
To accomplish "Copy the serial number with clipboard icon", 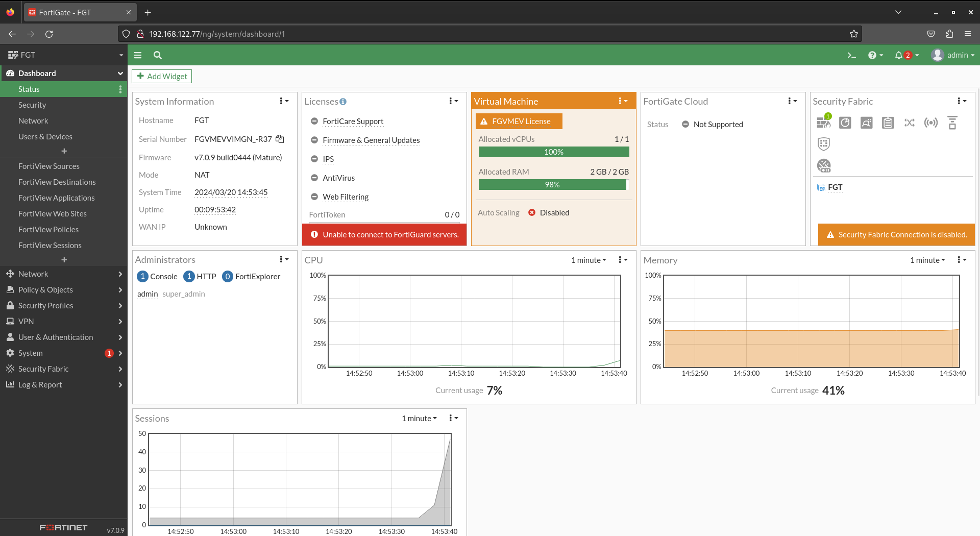I will click(x=280, y=139).
